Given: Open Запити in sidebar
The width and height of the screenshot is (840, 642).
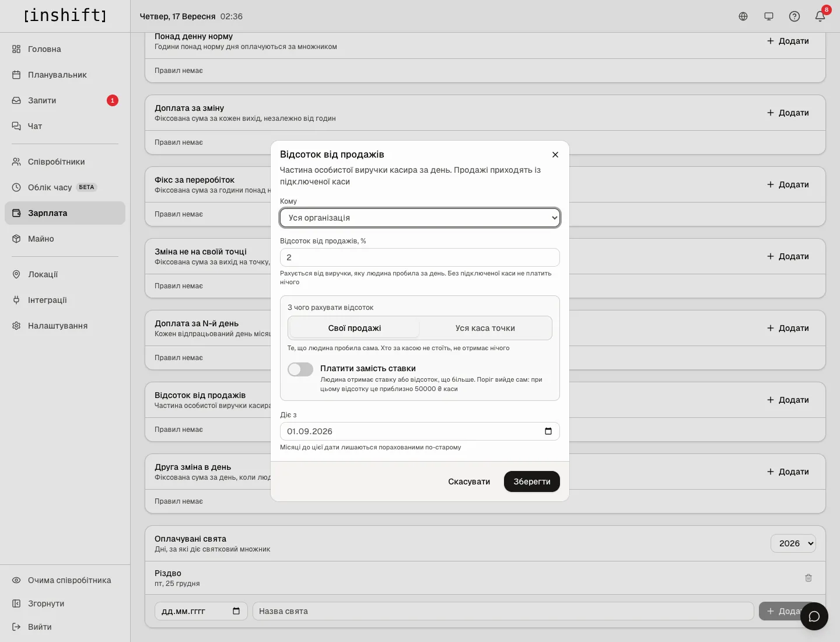Looking at the screenshot, I should coord(65,100).
